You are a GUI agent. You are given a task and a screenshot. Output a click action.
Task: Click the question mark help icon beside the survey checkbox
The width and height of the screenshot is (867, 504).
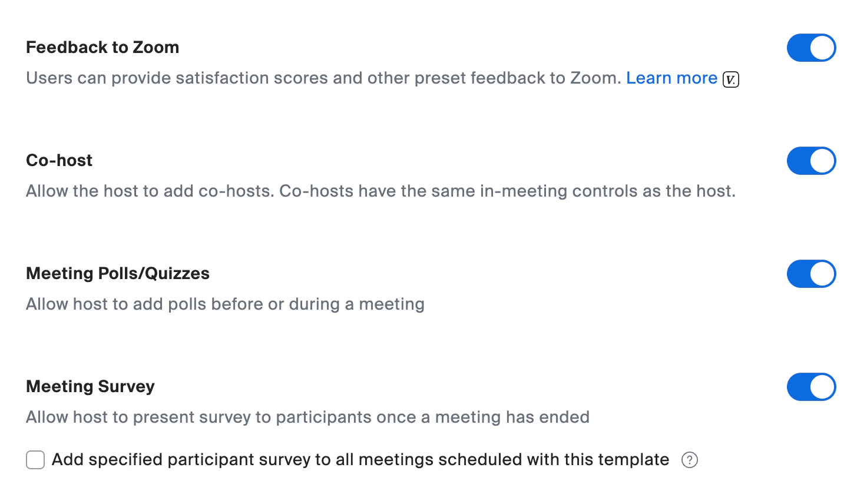click(x=690, y=460)
